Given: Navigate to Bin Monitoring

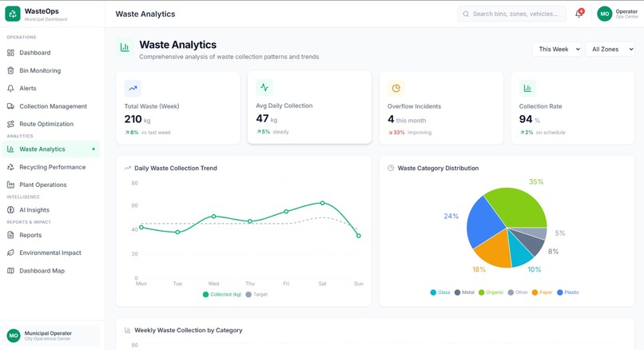Looking at the screenshot, I should point(51,70).
